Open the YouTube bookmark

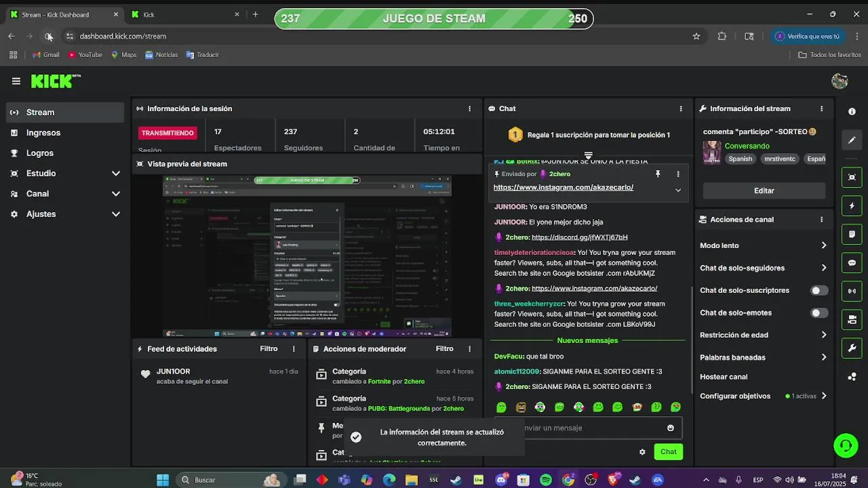coord(85,55)
